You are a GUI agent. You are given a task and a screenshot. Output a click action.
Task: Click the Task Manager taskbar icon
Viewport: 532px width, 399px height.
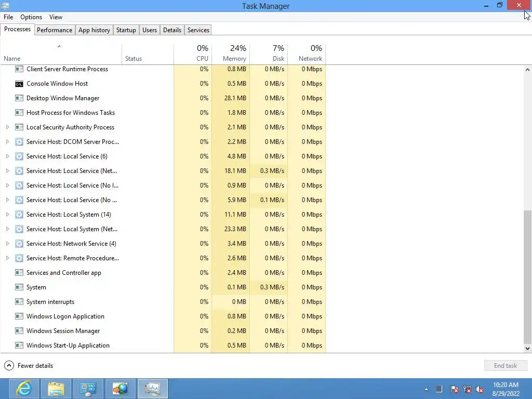pyautogui.click(x=153, y=389)
